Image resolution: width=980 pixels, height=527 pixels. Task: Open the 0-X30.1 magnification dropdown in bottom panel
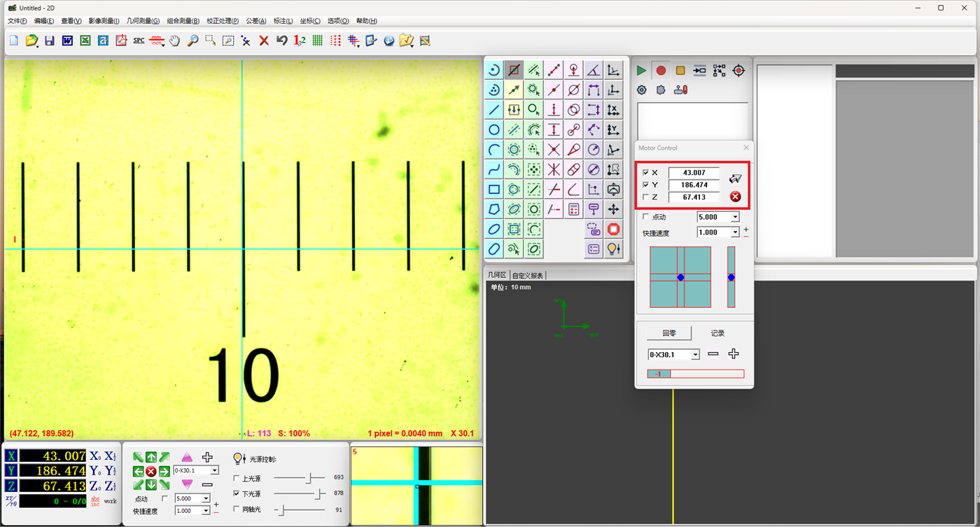pyautogui.click(x=214, y=471)
